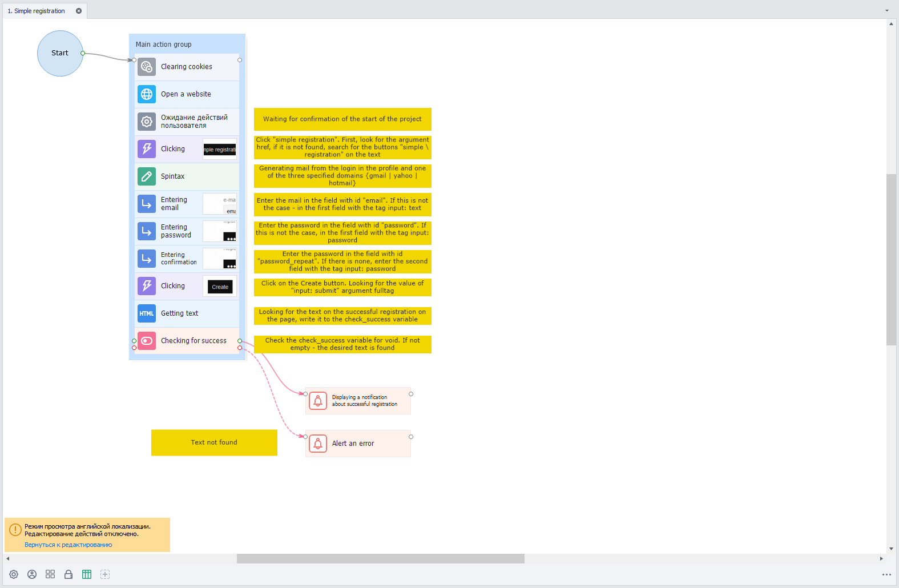This screenshot has width=899, height=588.
Task: Click the Checking for success toggle icon
Action: [x=147, y=341]
